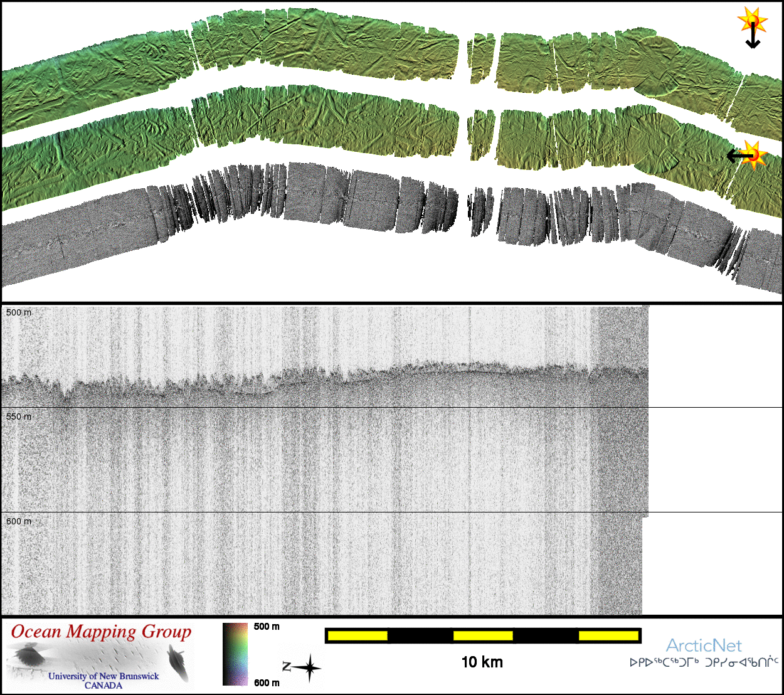Click the Inuktitut syllabics text under ArcticNet
The image size is (784, 695).
coord(704,662)
